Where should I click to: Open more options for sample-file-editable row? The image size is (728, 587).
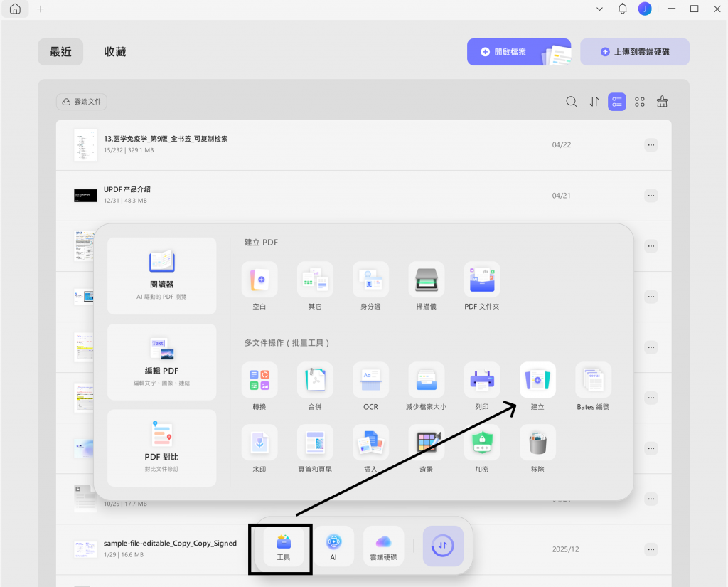(651, 550)
